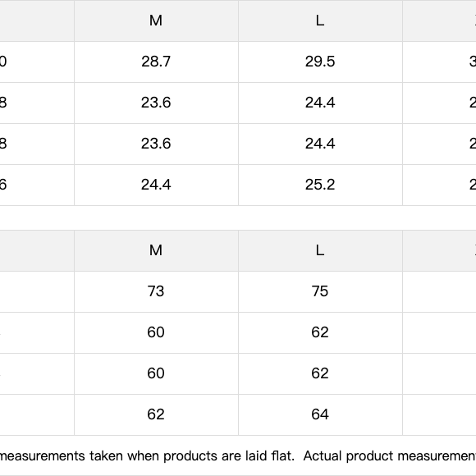The width and height of the screenshot is (476, 476).
Task: Click the first 62 cell in the L column
Action: click(320, 332)
